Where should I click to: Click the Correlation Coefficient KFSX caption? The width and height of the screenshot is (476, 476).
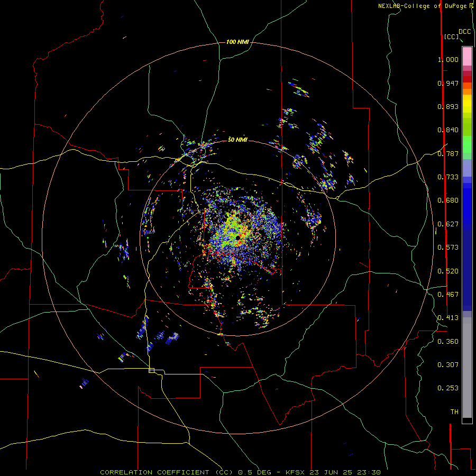pos(240,472)
